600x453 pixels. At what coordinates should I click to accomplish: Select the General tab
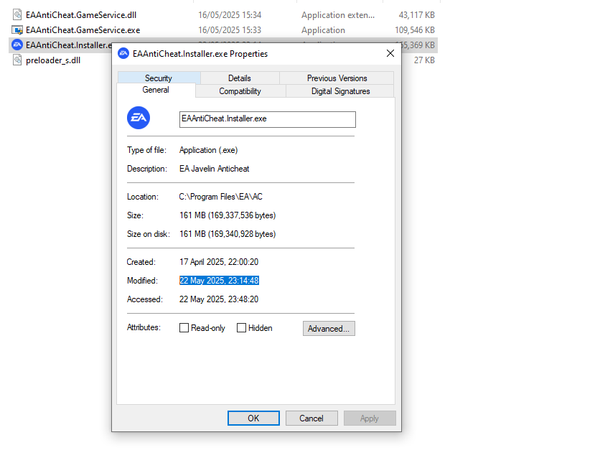pos(156,90)
